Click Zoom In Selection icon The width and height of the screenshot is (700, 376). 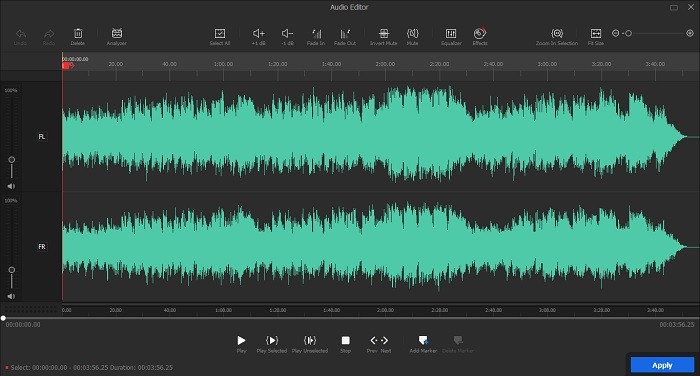click(x=557, y=33)
